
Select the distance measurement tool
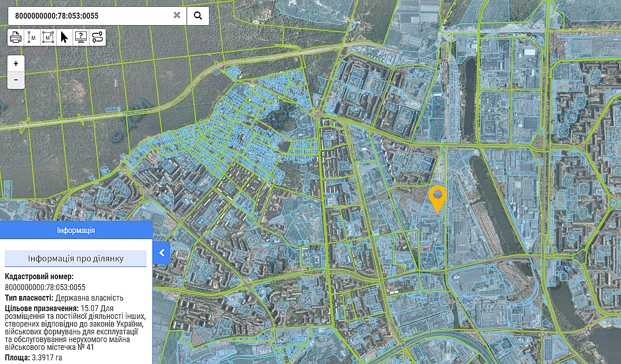point(31,37)
